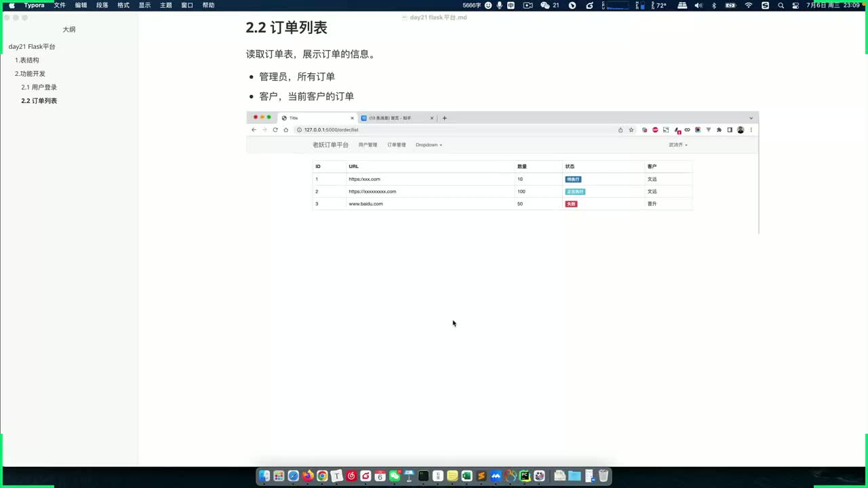868x488 pixels.
Task: Open the 格式 menu
Action: [x=123, y=5]
